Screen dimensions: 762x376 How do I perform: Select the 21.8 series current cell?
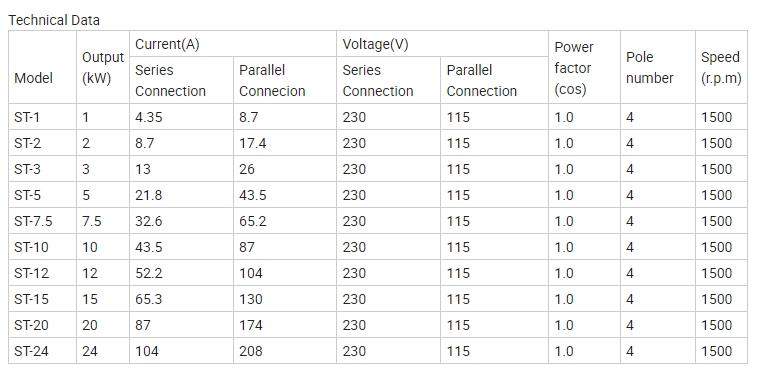point(181,195)
